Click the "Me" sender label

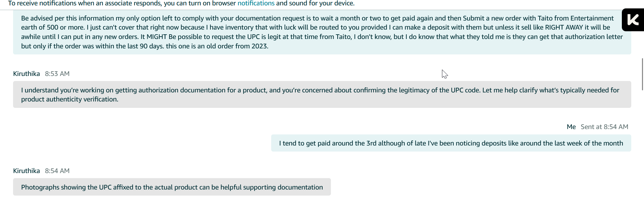pos(571,127)
